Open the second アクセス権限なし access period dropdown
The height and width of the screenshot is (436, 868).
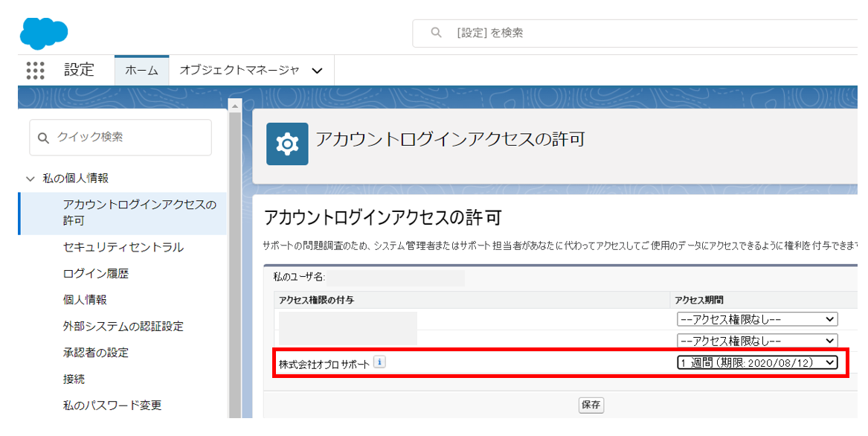[x=756, y=340]
